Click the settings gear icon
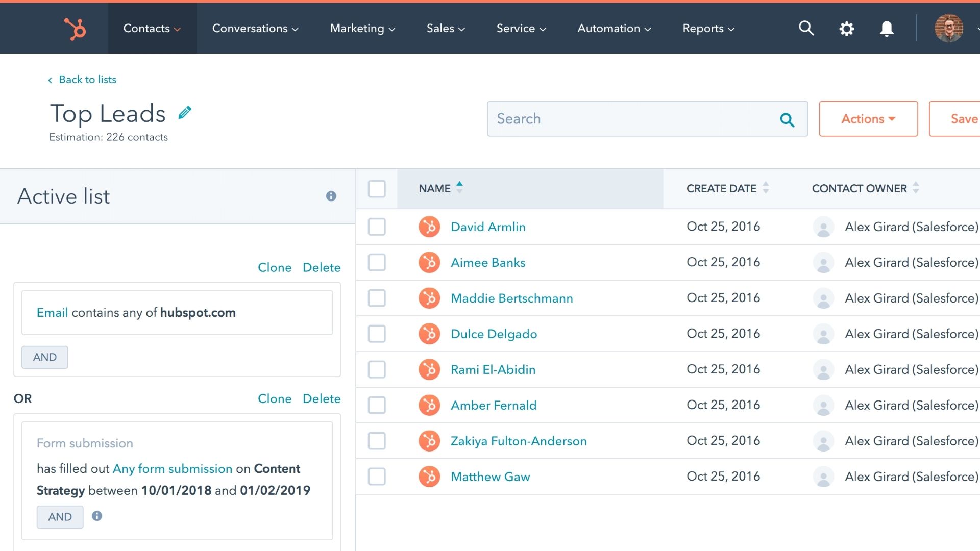The height and width of the screenshot is (551, 980). (x=847, y=28)
